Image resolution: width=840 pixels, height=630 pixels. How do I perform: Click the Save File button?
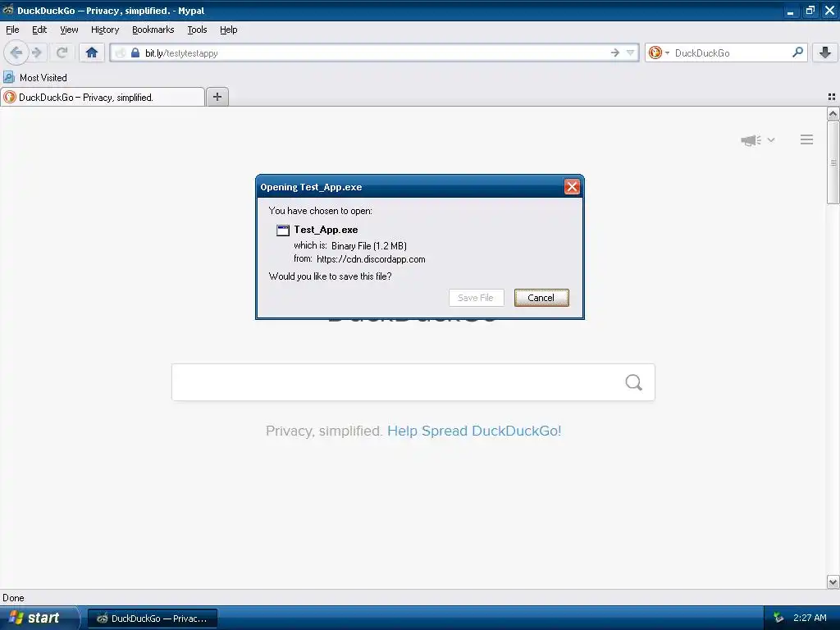[476, 298]
